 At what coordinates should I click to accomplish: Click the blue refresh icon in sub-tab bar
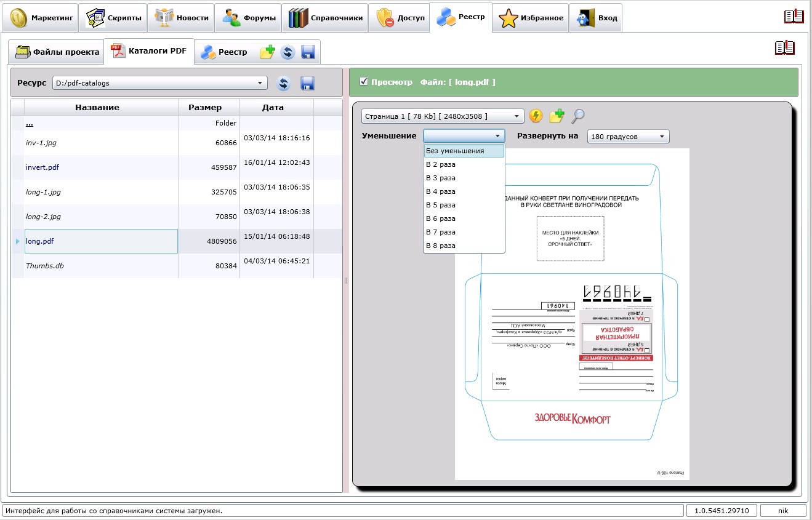tap(287, 52)
